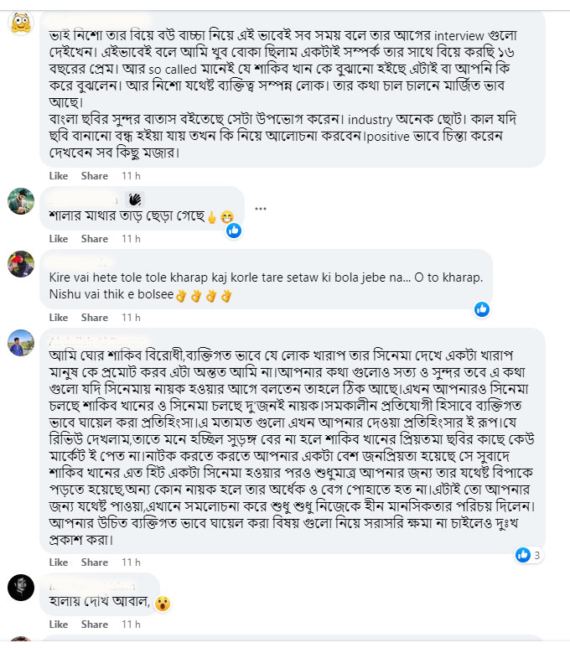Like the Kire vai hete tole comment

coord(58,318)
